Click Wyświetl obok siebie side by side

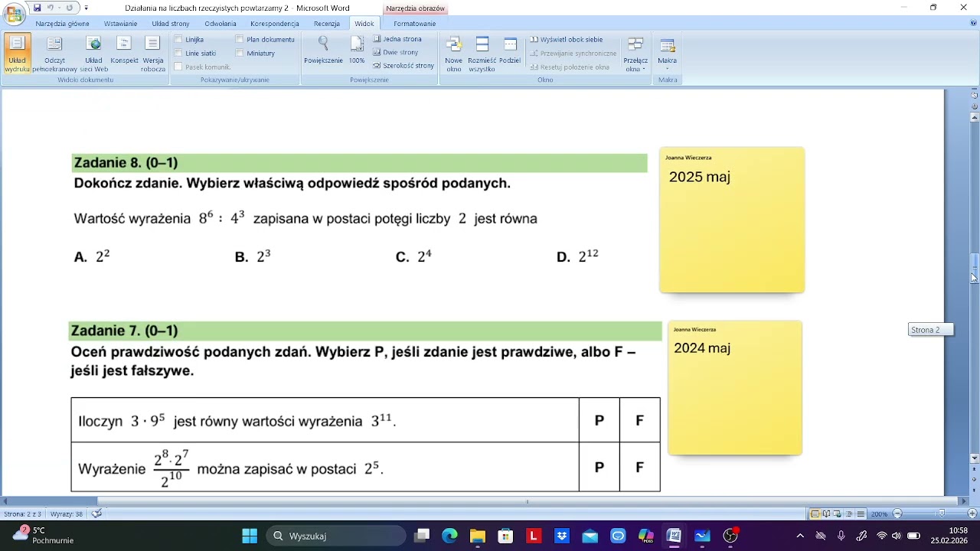click(x=566, y=39)
